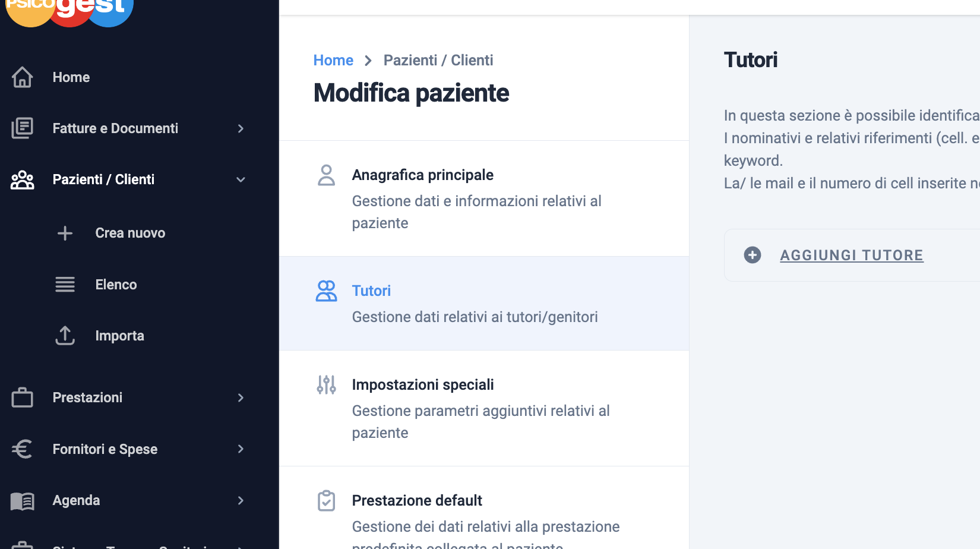Select the Anagrafica principale section

(x=484, y=198)
